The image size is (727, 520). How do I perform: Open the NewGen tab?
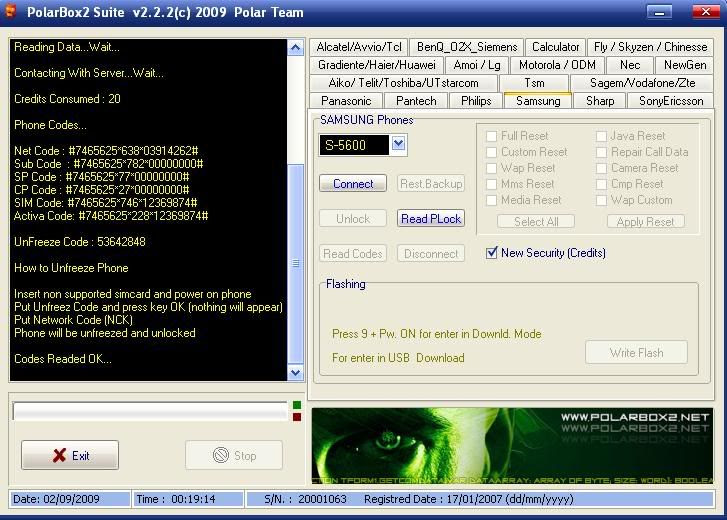685,65
